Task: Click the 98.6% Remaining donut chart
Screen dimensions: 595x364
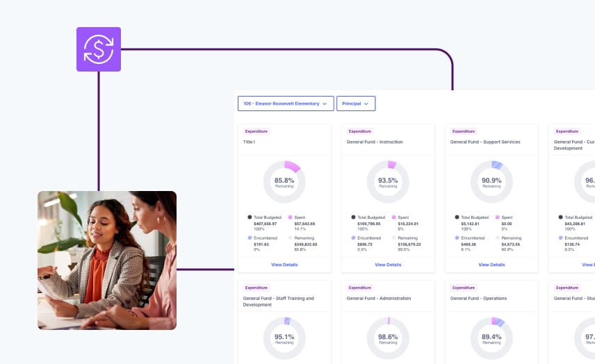Action: pyautogui.click(x=388, y=338)
